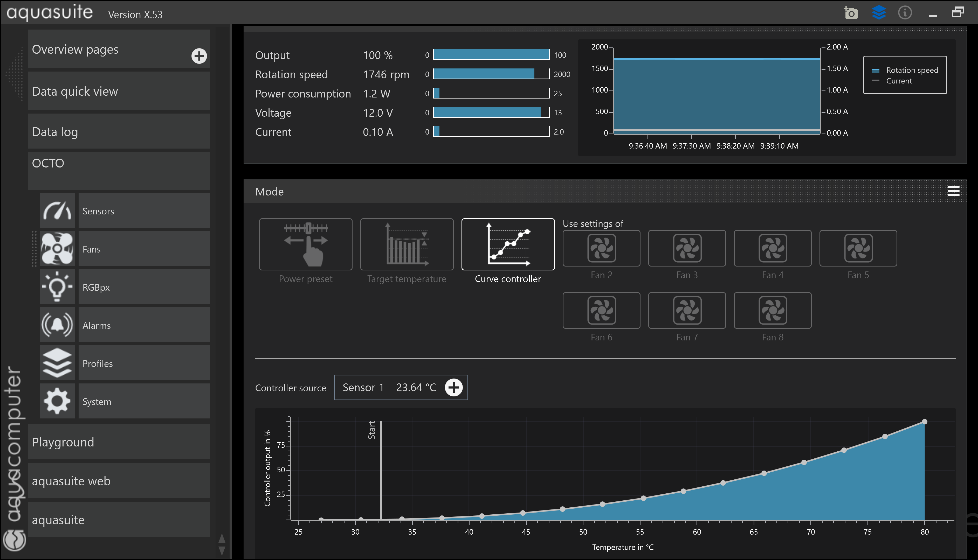This screenshot has height=560, width=978.
Task: Select Target temperature mode
Action: click(407, 245)
